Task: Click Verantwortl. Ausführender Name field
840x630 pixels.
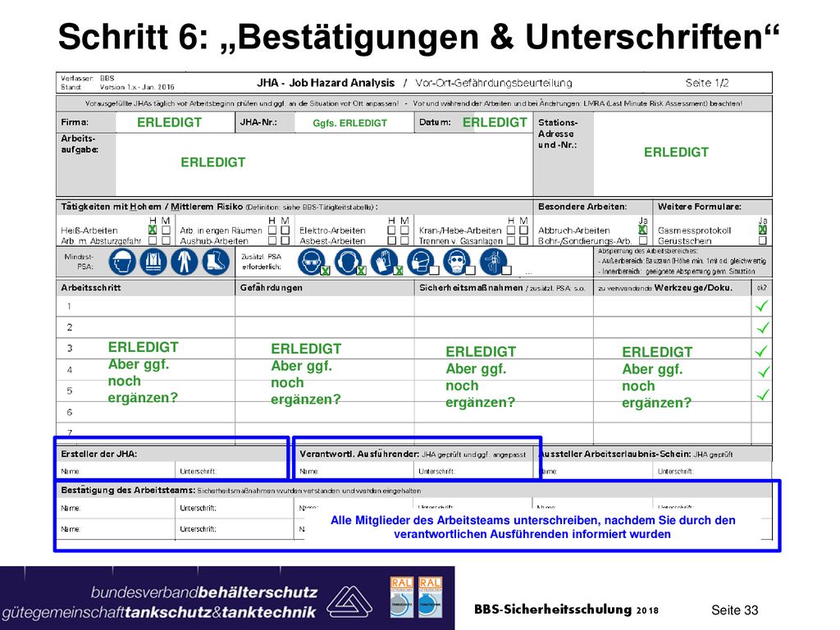Action: 354,472
